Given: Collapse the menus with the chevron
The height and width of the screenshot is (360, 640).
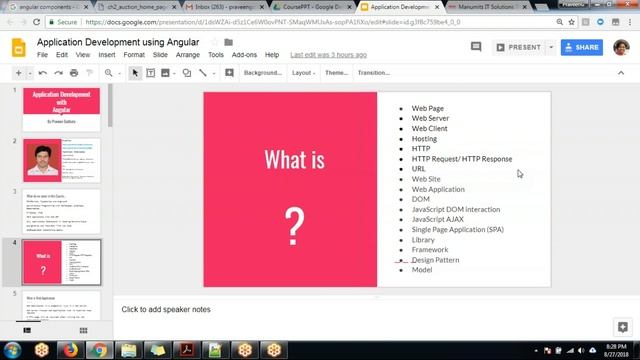Looking at the screenshot, I should [x=621, y=73].
